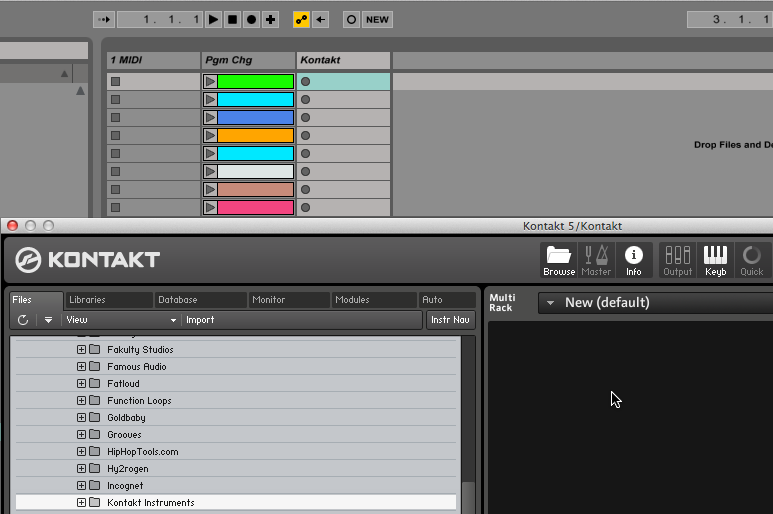Toggle the Master metronome icon in Kontakt
The image size is (773, 514).
(x=596, y=260)
